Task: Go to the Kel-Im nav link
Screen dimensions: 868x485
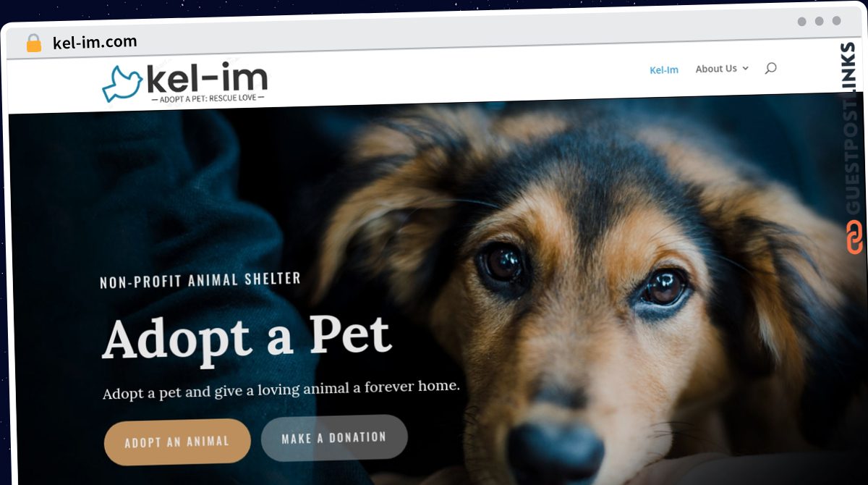Action: pos(664,70)
